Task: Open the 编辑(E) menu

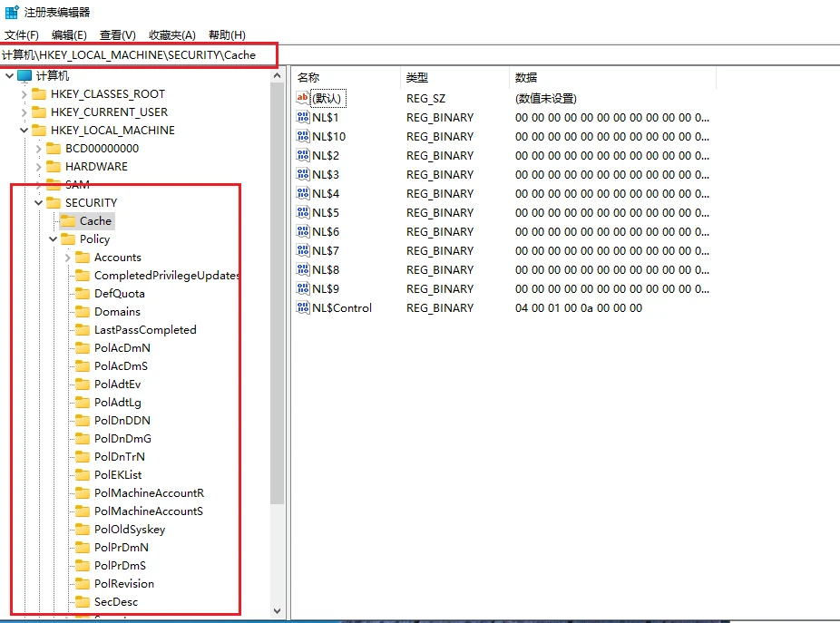Action: pyautogui.click(x=69, y=35)
